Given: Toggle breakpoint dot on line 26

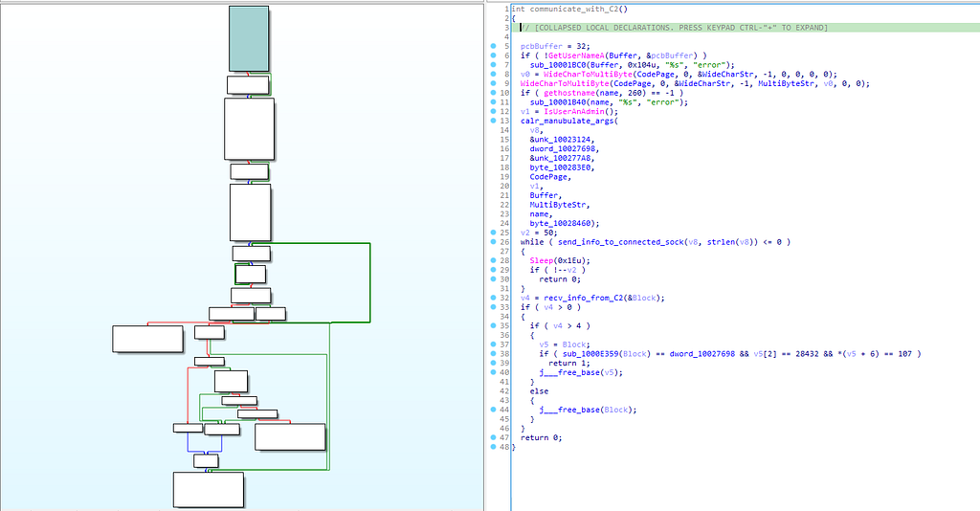Looking at the screenshot, I should pos(493,242).
